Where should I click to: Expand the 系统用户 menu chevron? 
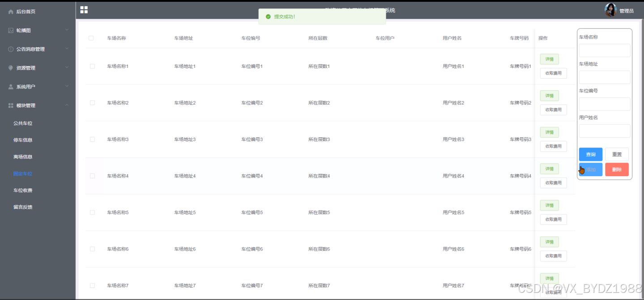tap(67, 87)
